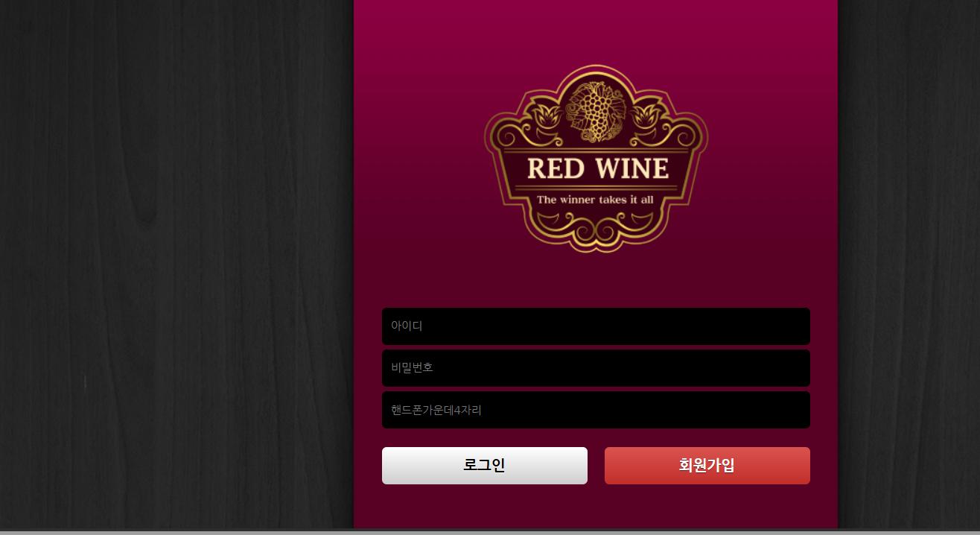980x535 pixels.
Task: Click the grape cluster emblem in logo
Action: coord(595,112)
